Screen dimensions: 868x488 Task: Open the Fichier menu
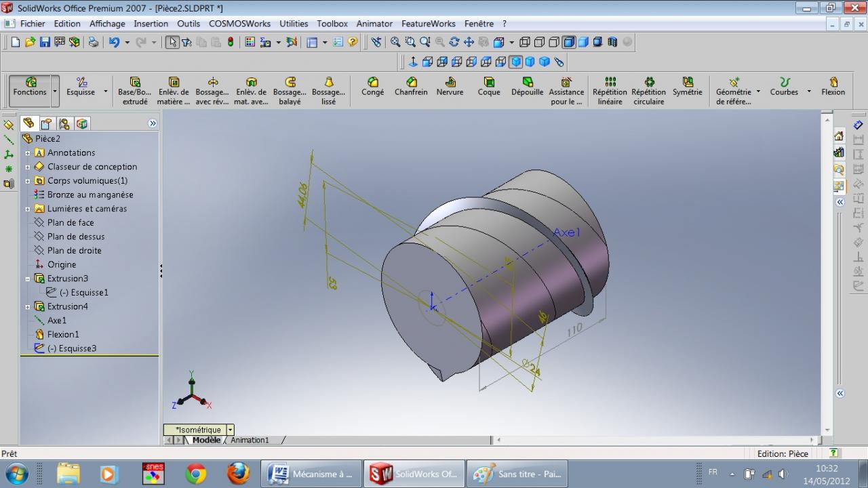coord(33,24)
